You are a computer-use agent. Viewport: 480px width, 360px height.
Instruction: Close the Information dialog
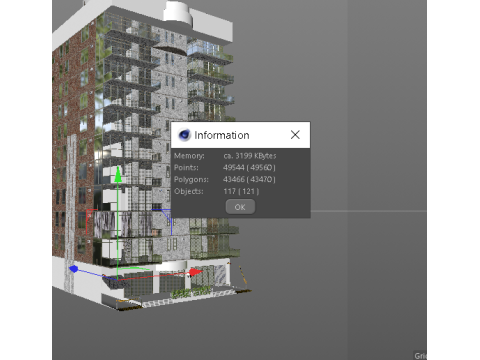coord(295,135)
